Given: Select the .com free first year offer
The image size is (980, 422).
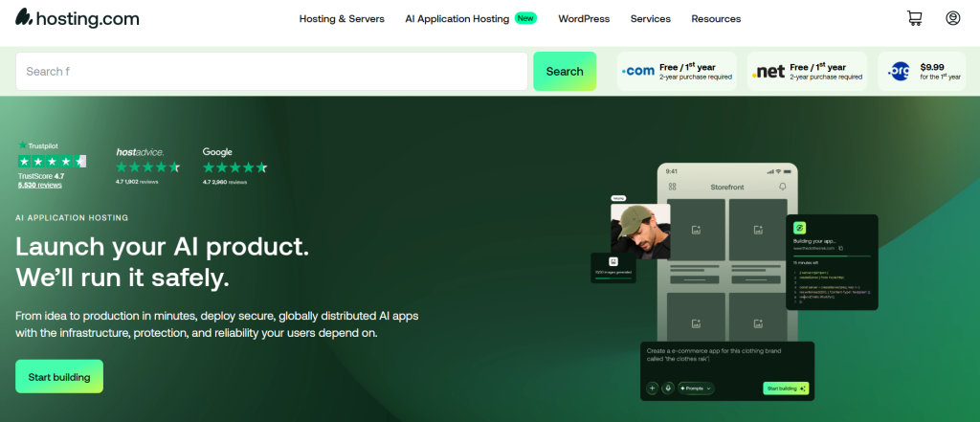Looking at the screenshot, I should [x=677, y=72].
